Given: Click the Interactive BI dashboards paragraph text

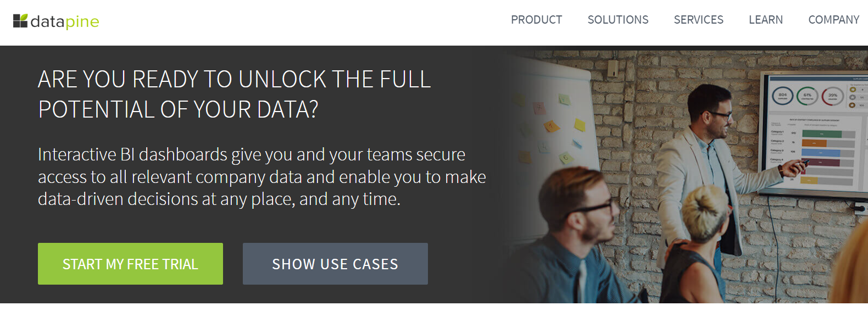Looking at the screenshot, I should 262,176.
